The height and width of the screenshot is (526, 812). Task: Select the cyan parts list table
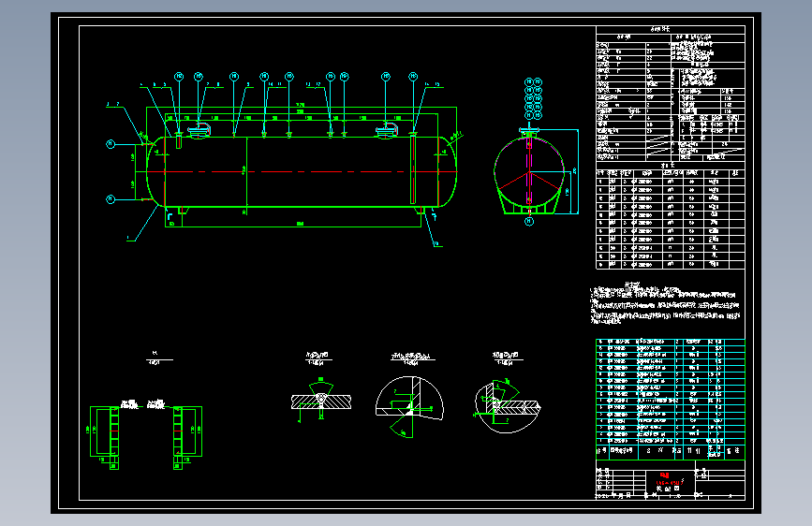(670, 399)
